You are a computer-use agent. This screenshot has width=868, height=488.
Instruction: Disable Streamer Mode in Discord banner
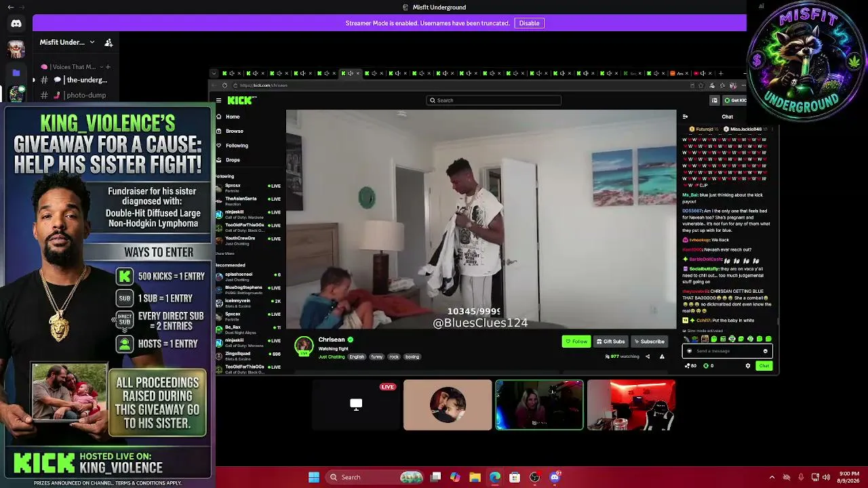(x=529, y=23)
